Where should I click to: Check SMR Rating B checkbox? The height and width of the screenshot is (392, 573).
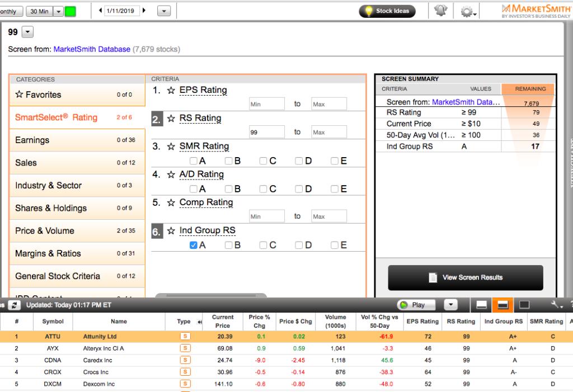click(x=228, y=160)
